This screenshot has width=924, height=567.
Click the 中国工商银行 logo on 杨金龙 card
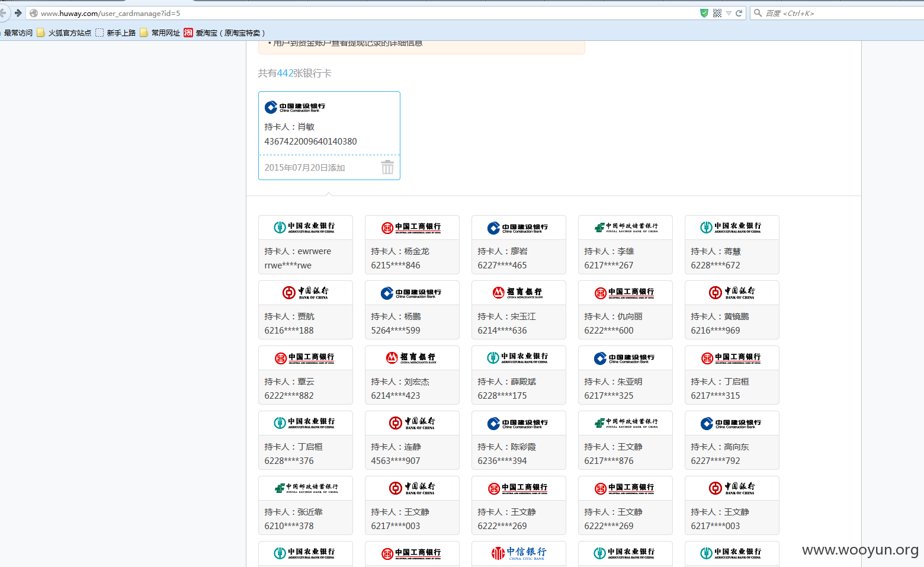(412, 228)
